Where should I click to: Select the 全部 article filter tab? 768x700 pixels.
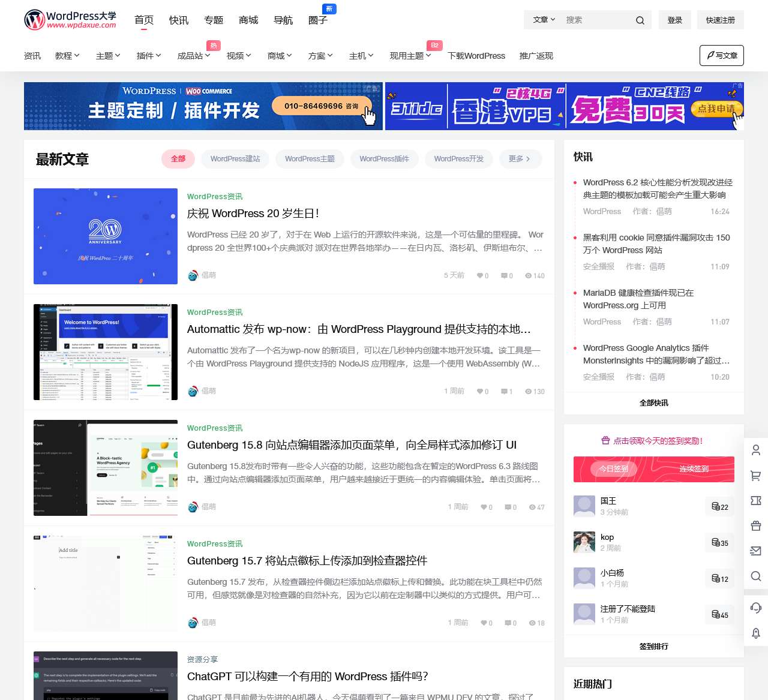[x=178, y=159]
